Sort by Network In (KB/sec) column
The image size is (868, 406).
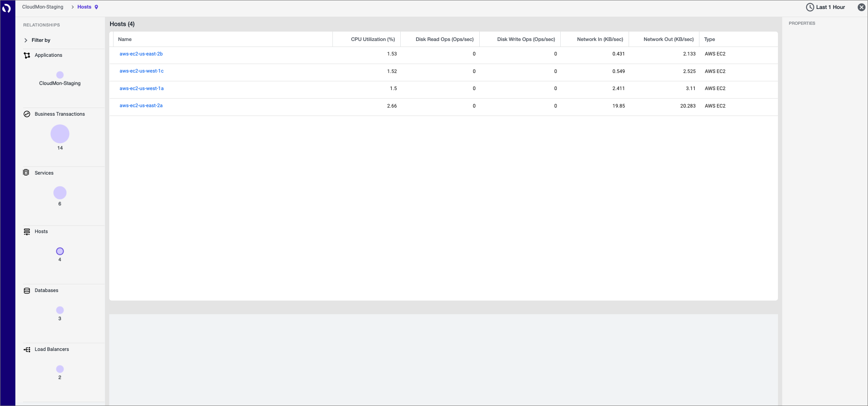[600, 39]
